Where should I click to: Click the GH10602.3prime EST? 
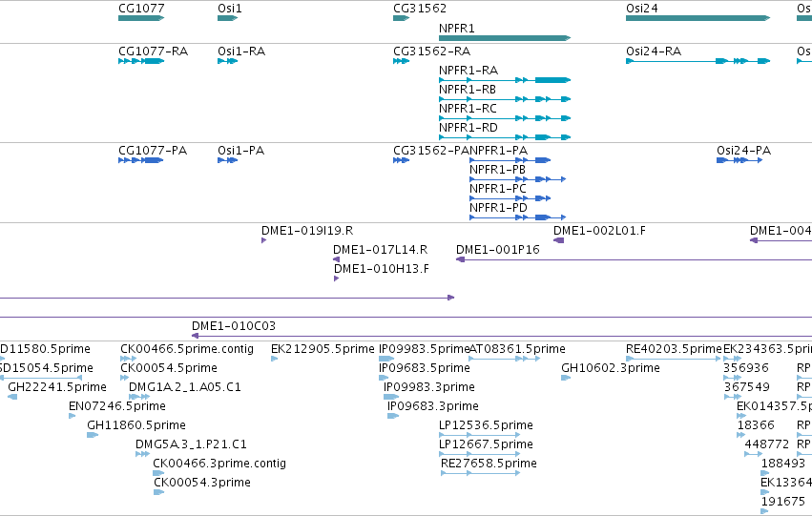566,378
